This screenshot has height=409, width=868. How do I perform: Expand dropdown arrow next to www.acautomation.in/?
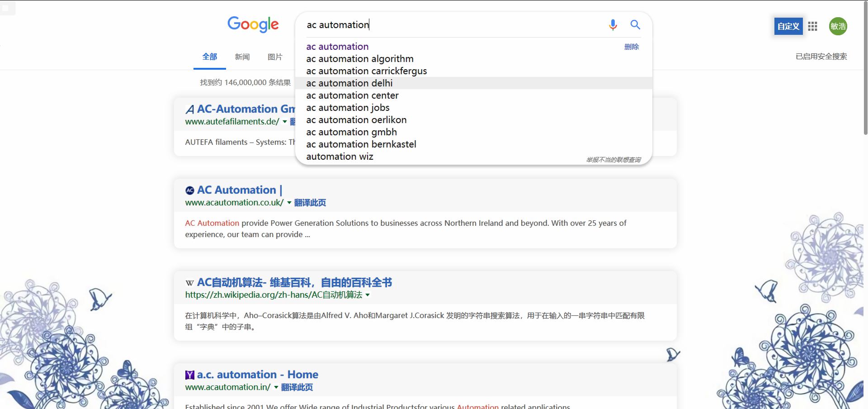(x=276, y=387)
